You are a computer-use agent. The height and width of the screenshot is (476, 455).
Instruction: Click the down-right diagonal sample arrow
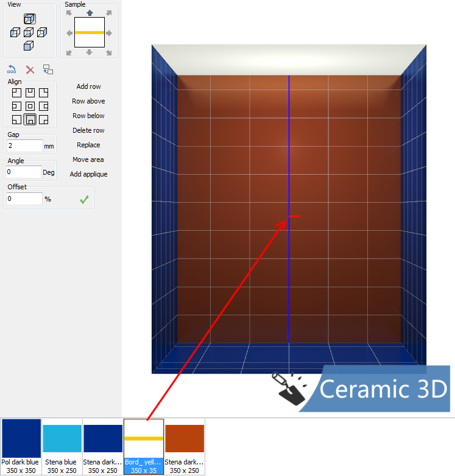109,52
